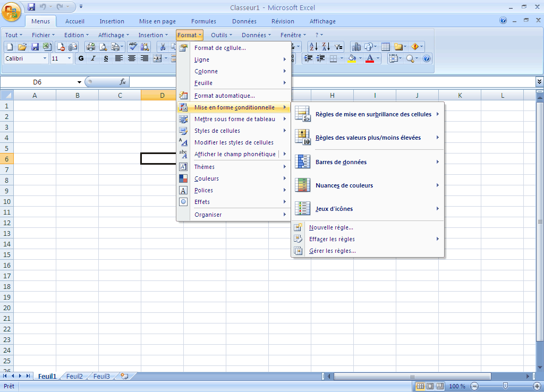Click the Open folder icon in toolbar
This screenshot has width=544, height=392.
(22, 47)
